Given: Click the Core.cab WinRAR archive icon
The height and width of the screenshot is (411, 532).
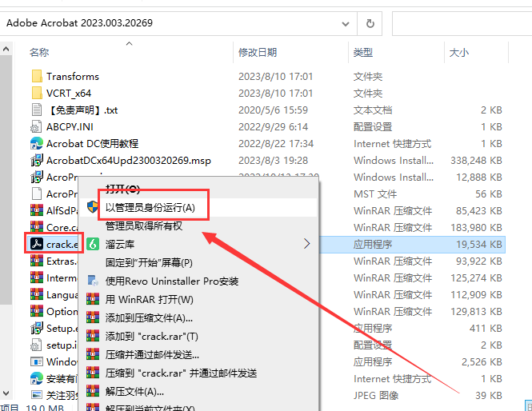Looking at the screenshot, I should click(37, 227).
